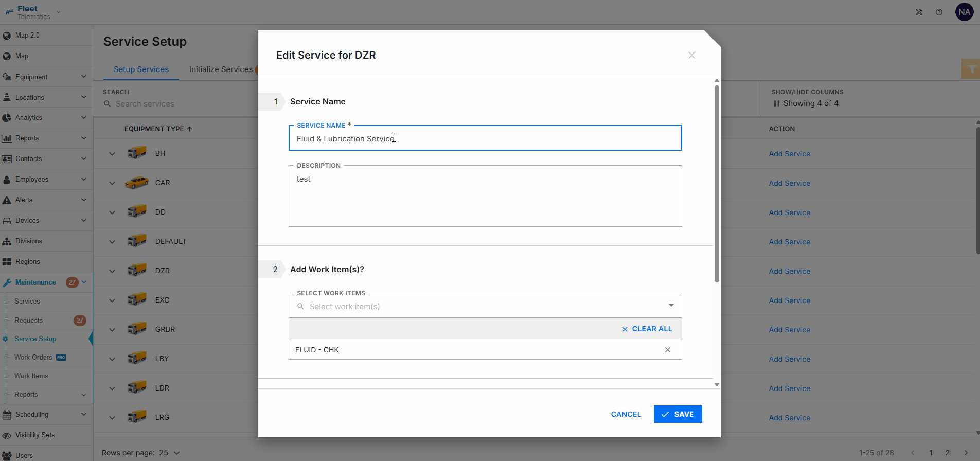Click the SAVE button
This screenshot has width=980, height=461.
tap(678, 414)
